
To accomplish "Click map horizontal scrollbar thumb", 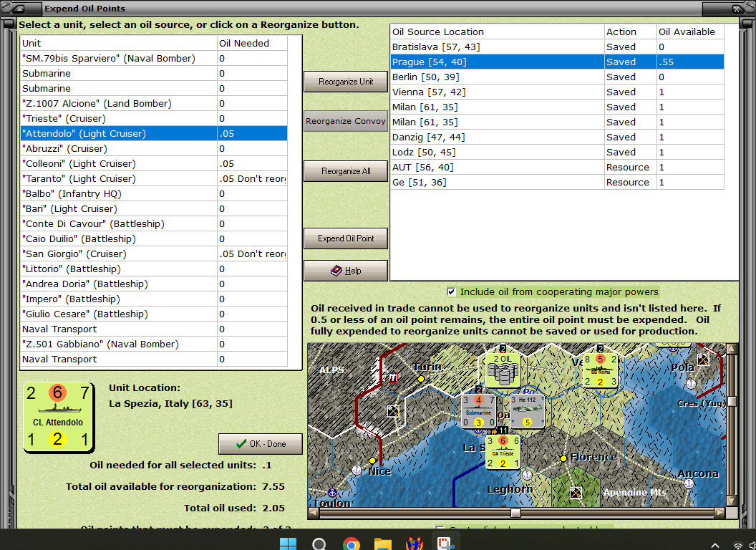I will click(515, 512).
